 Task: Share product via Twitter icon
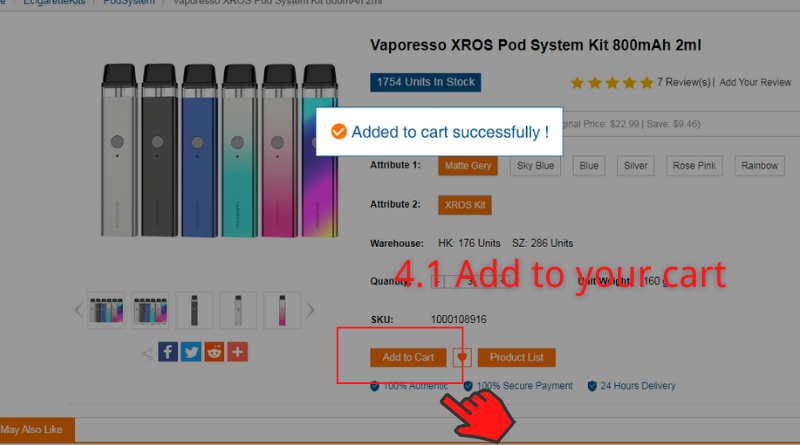[x=191, y=352]
